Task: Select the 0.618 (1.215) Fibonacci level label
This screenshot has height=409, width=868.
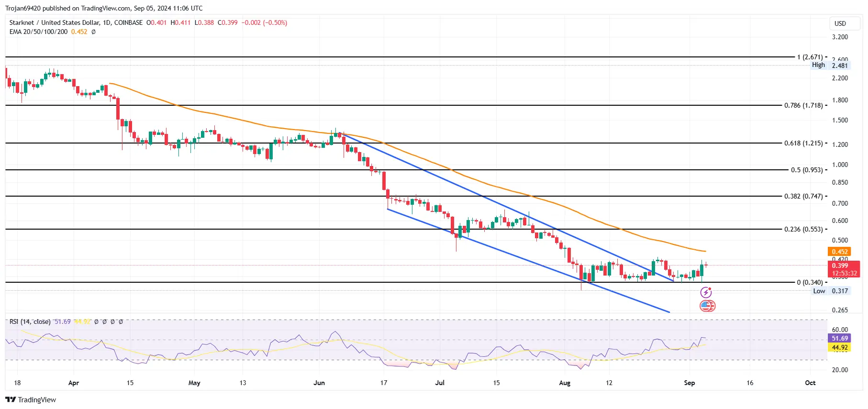Action: [803, 143]
